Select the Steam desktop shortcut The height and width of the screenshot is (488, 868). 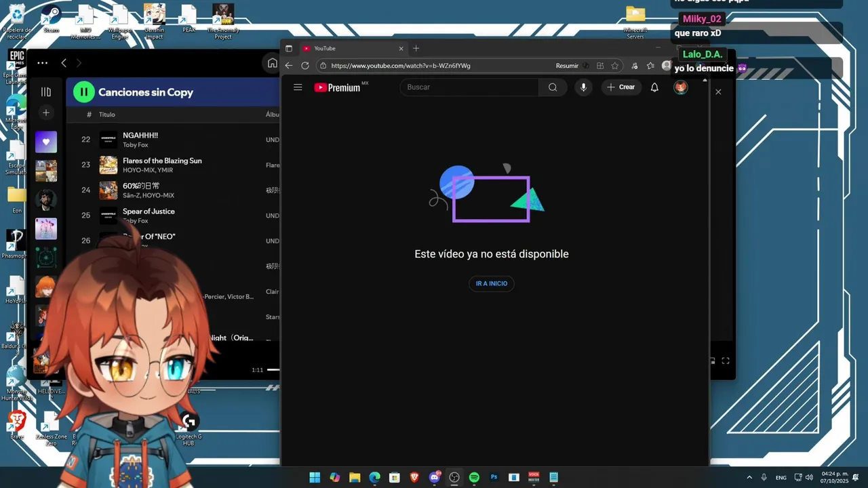[51, 18]
